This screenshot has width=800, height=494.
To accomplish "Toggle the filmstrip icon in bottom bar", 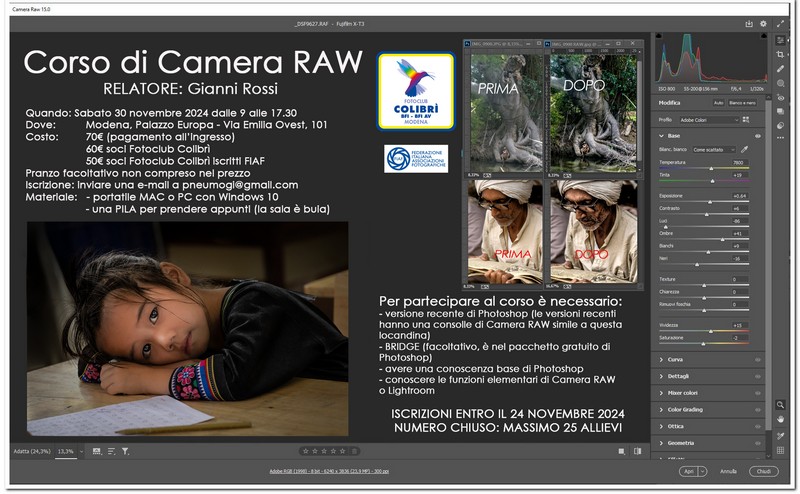I will (x=97, y=451).
